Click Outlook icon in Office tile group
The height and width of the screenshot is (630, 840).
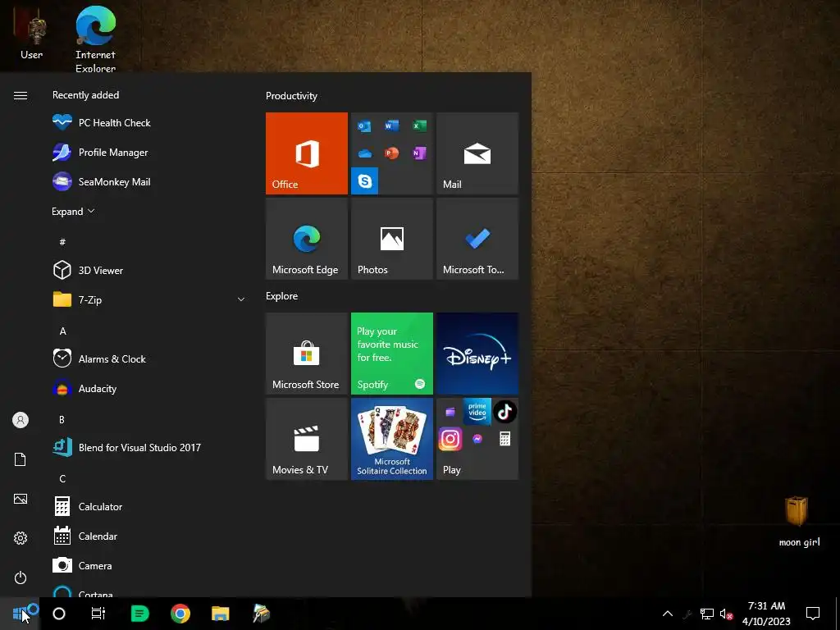364,126
